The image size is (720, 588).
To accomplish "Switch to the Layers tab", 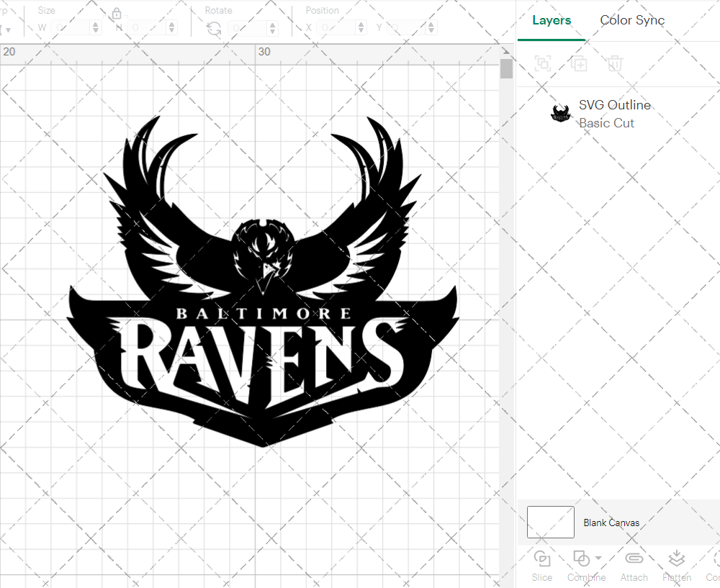I will tap(551, 20).
